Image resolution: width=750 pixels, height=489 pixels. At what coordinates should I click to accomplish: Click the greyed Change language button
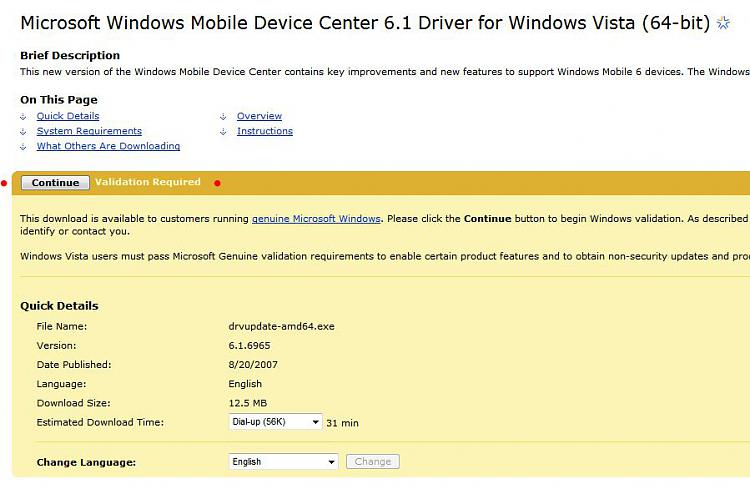[x=373, y=462]
